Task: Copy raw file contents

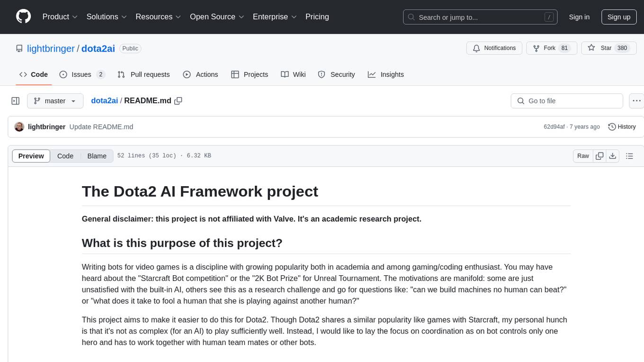Action: (599, 156)
